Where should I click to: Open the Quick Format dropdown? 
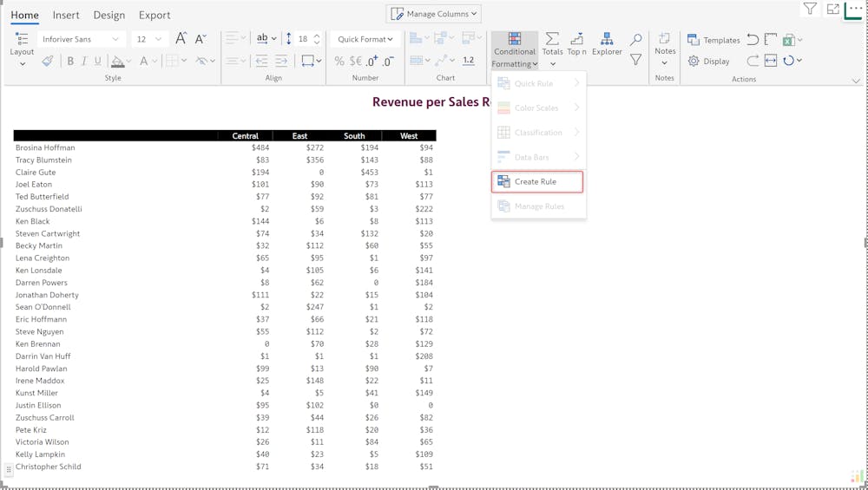(x=365, y=39)
